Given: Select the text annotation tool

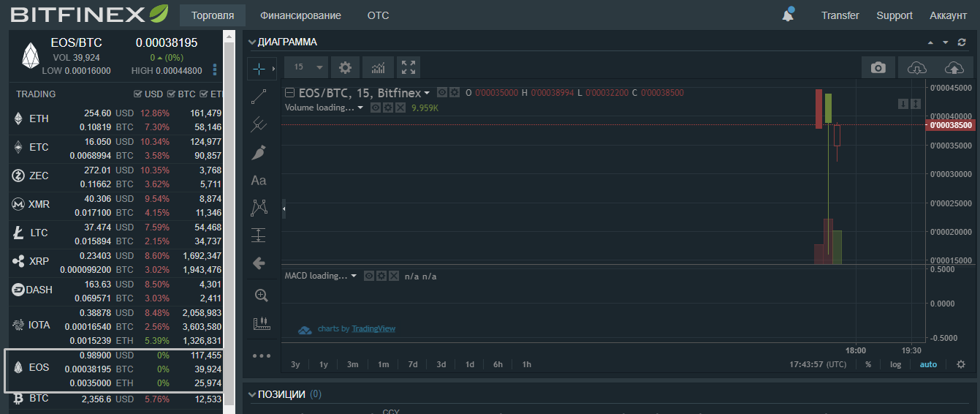Looking at the screenshot, I should pos(259,180).
